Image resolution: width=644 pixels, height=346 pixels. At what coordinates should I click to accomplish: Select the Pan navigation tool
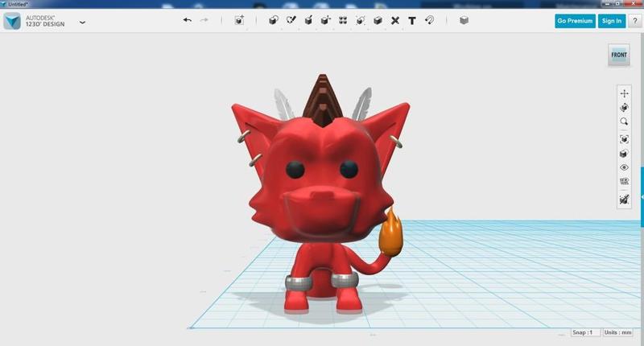(625, 93)
